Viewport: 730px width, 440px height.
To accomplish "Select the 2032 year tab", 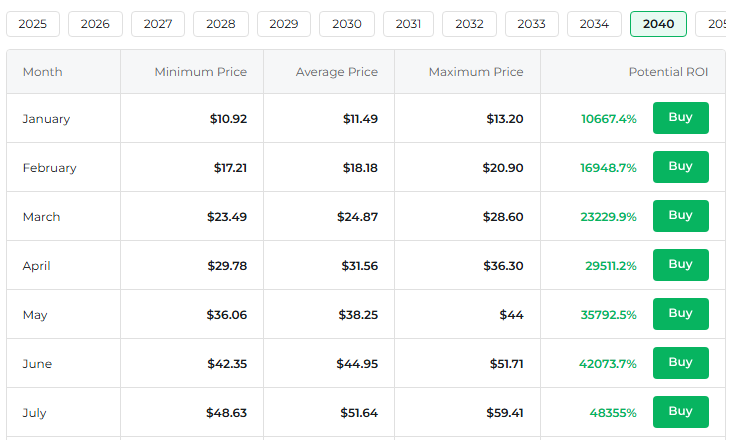I will tap(470, 24).
